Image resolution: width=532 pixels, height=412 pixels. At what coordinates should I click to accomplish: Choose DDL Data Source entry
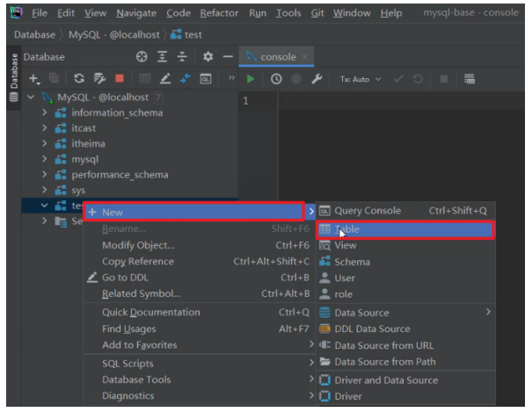click(405, 329)
